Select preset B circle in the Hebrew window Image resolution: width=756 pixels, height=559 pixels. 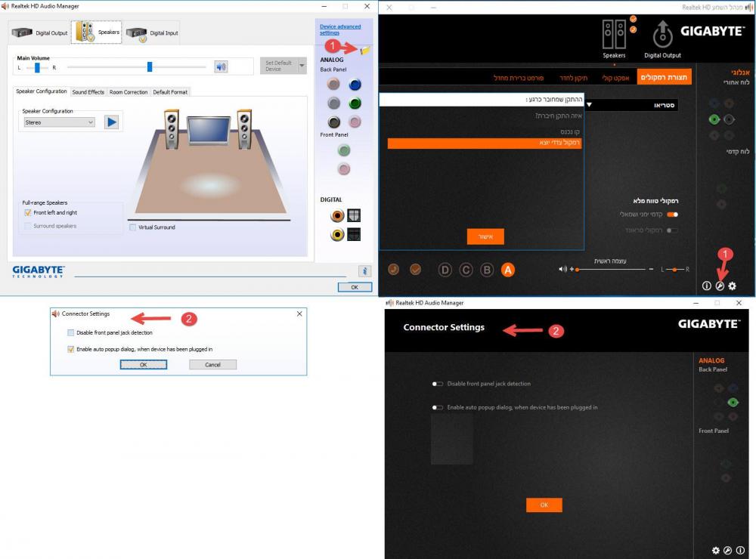point(487,270)
